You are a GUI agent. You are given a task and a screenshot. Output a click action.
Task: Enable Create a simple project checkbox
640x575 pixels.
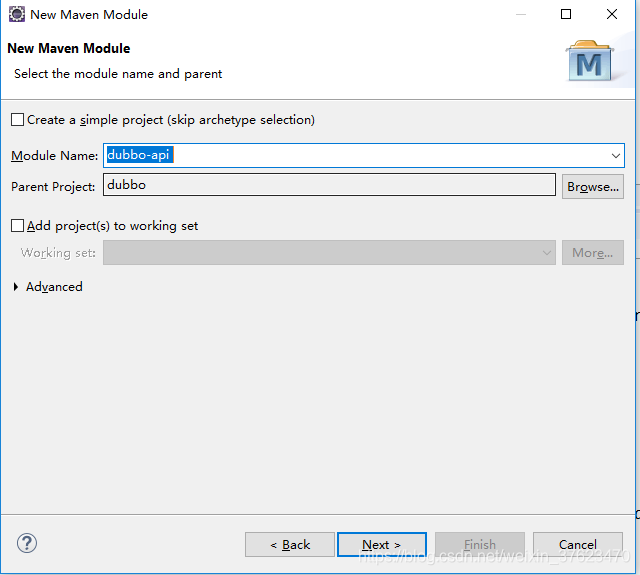click(17, 120)
